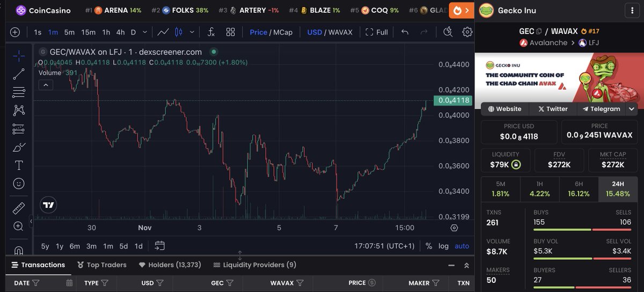
Task: Open trending token #1 ARENA
Action: pos(113,10)
